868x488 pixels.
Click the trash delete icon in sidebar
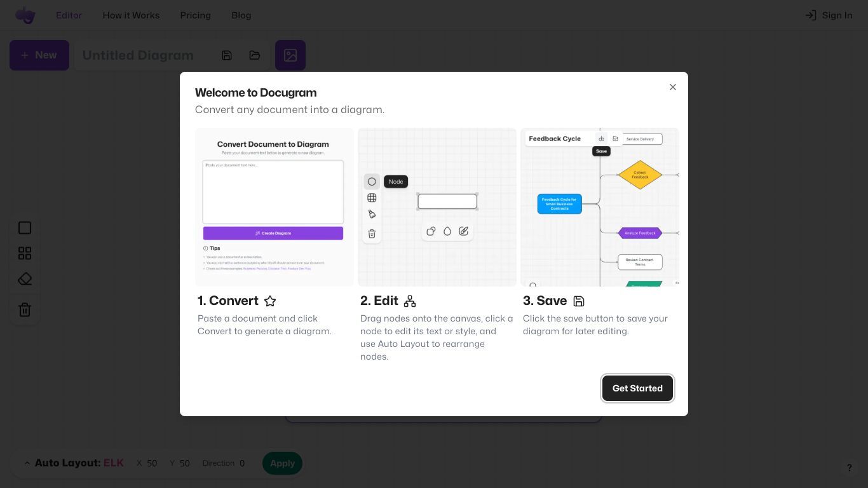tap(25, 309)
